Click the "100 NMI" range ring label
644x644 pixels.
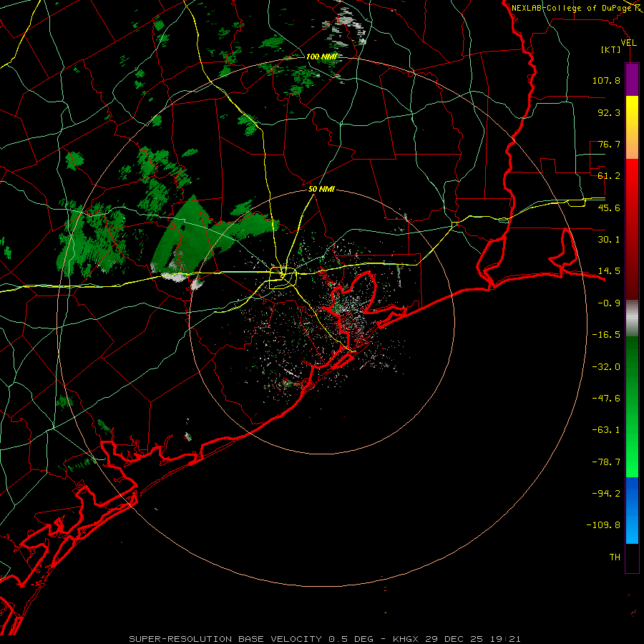point(321,57)
